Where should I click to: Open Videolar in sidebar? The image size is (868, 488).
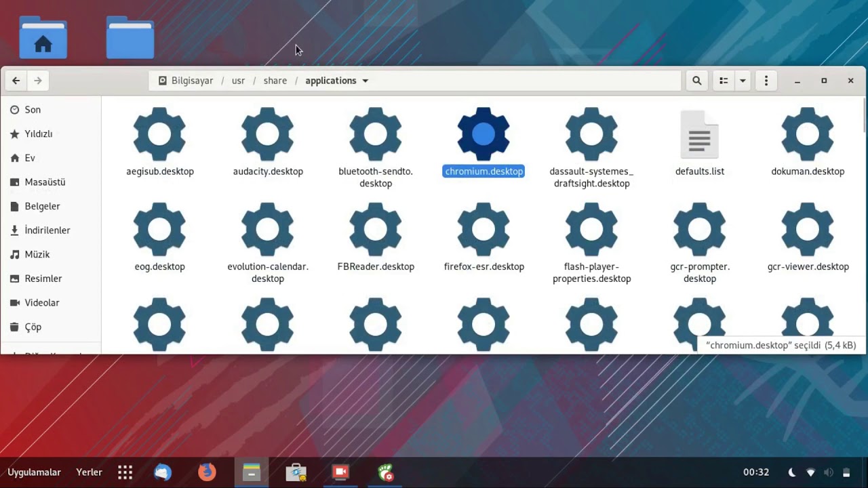coord(51,303)
